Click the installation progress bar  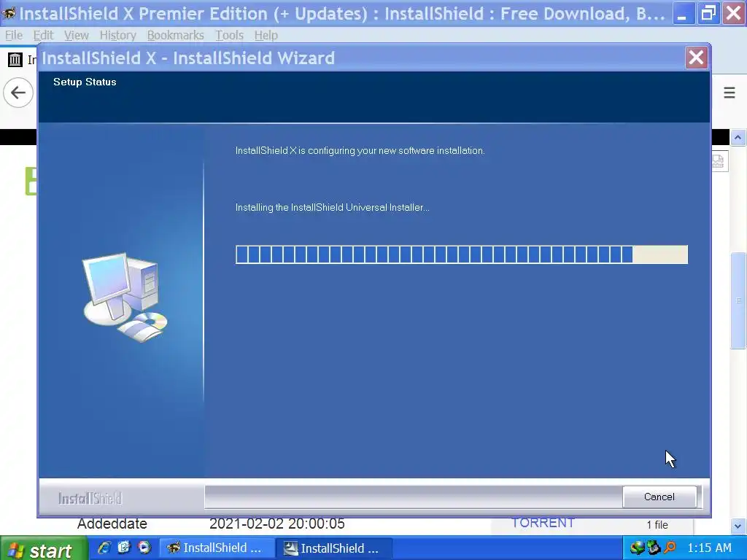(461, 254)
